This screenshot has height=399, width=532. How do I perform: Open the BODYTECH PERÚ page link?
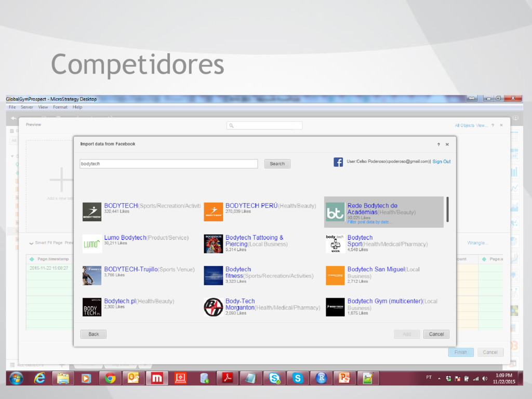click(251, 206)
